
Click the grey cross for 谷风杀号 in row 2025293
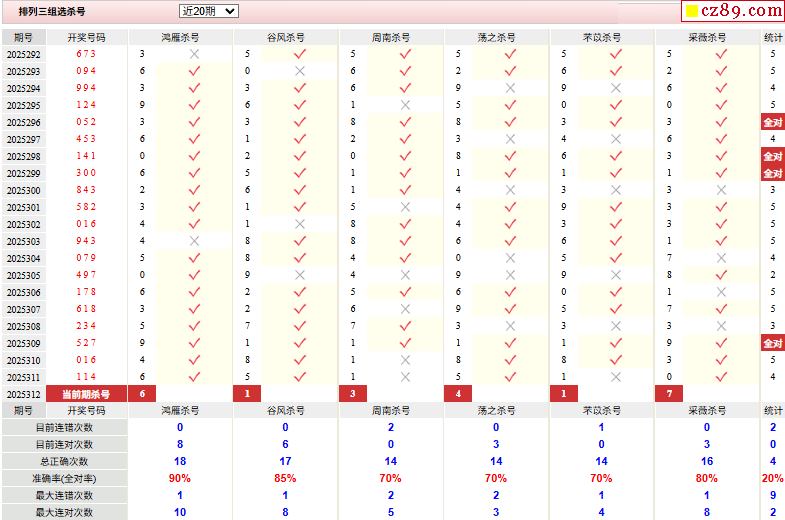300,71
